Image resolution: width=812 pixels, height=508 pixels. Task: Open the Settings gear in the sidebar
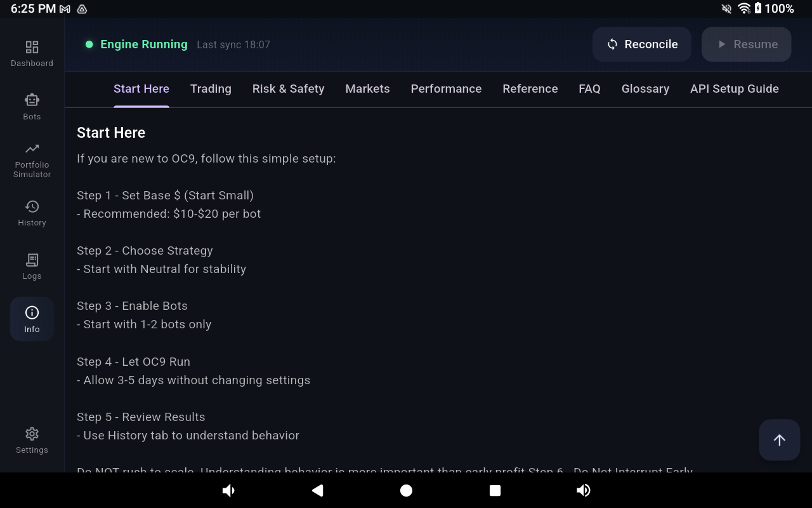(32, 440)
